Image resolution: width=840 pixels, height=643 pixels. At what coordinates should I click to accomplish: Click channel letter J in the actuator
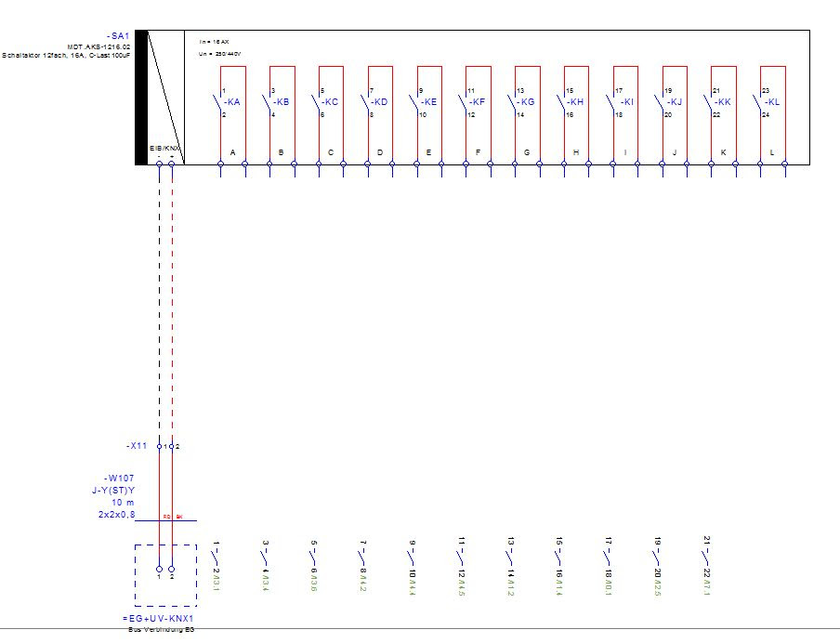pos(675,152)
